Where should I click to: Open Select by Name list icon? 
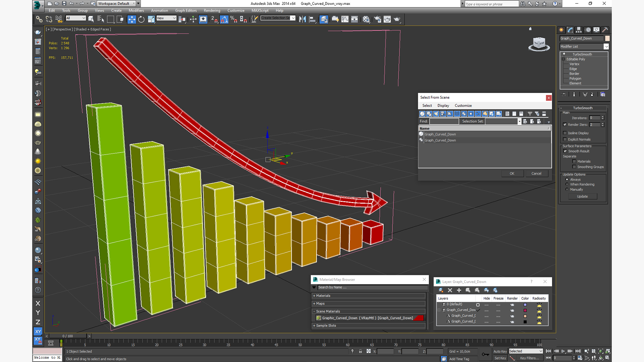click(100, 19)
